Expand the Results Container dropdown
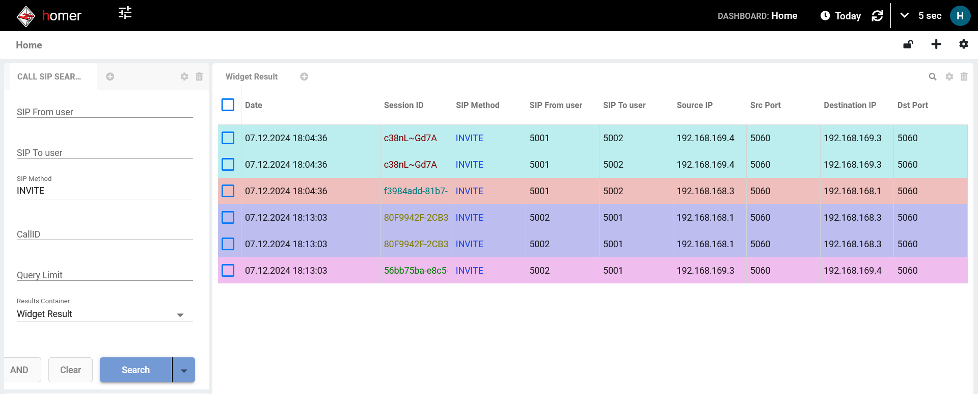This screenshot has width=980, height=394. [x=180, y=314]
